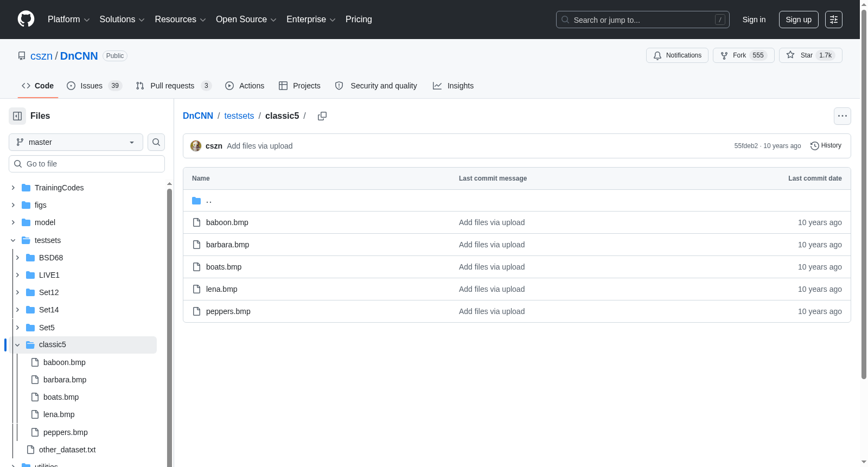
Task: Focus the Search or jump to field
Action: pyautogui.click(x=643, y=20)
